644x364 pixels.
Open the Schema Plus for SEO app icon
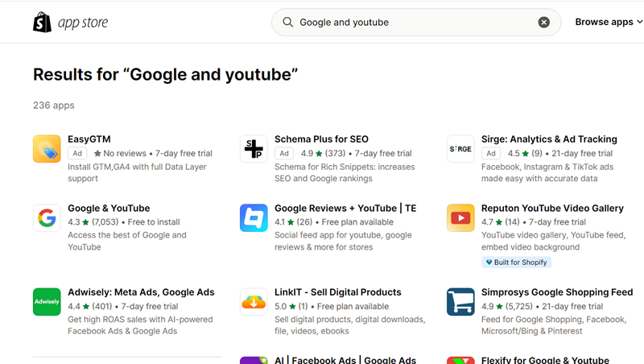pyautogui.click(x=254, y=149)
